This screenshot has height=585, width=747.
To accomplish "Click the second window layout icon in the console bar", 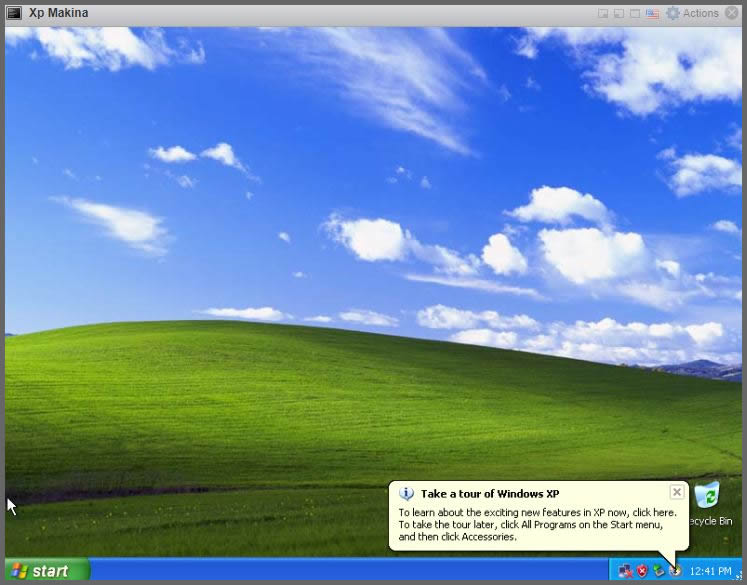I will [x=618, y=13].
